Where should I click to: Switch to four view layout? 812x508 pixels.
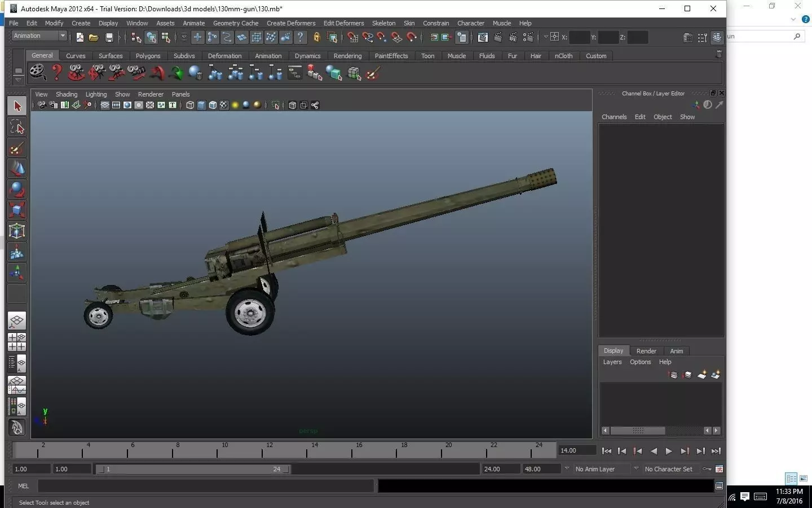pos(17,343)
